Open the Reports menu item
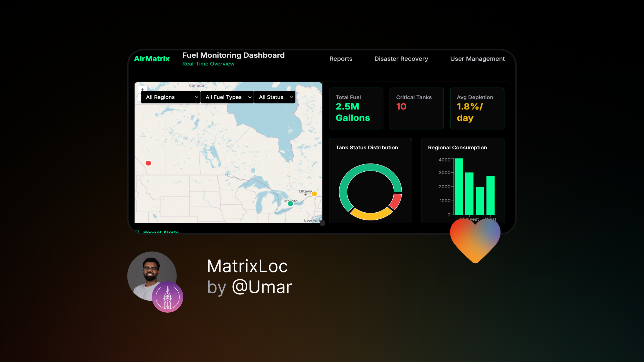The image size is (644, 362). pos(341,58)
